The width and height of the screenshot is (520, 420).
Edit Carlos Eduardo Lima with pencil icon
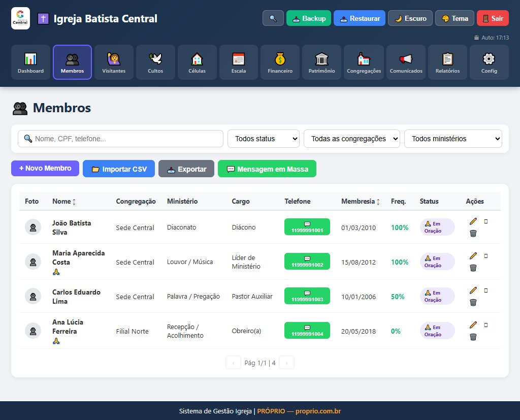coord(473,290)
